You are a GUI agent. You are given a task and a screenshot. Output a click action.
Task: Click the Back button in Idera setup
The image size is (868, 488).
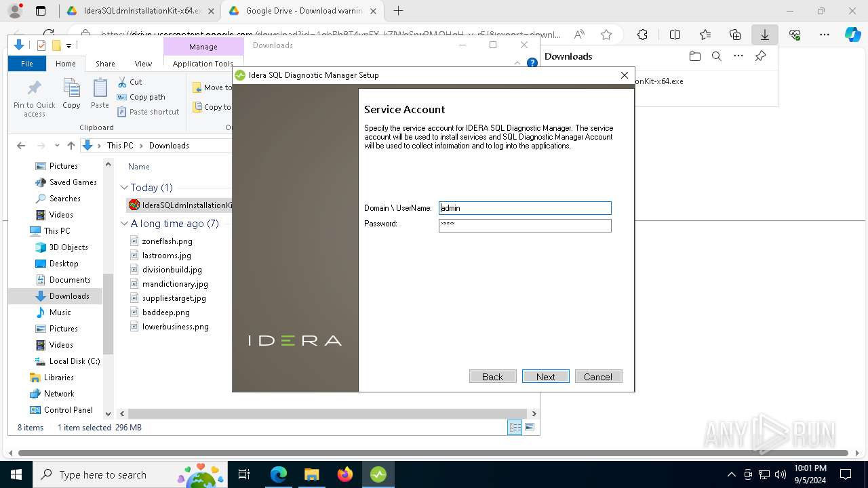click(x=492, y=377)
